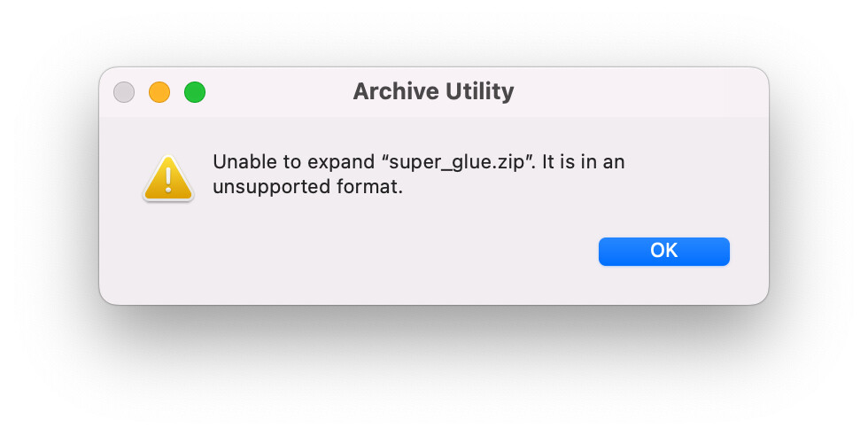Click the empty title bar right of Archive Utility
Viewport: 868px width, 436px height.
tap(637, 92)
